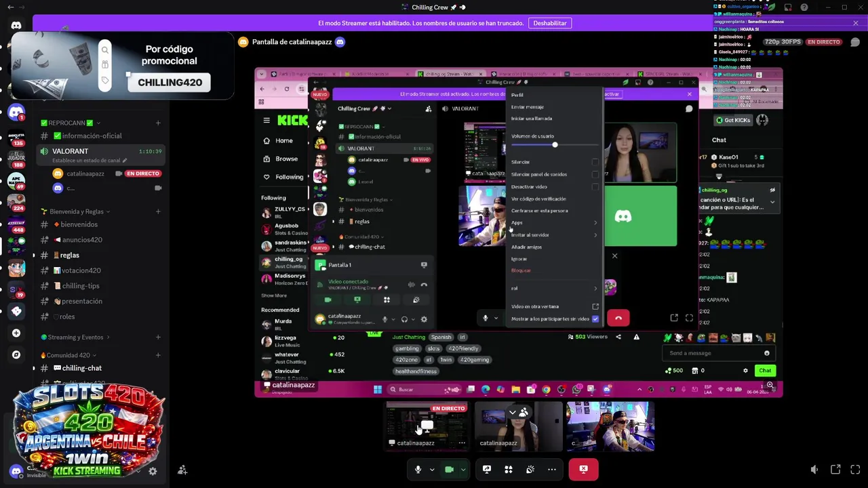Collapse REPROCANN category
The width and height of the screenshot is (868, 488).
[71, 123]
